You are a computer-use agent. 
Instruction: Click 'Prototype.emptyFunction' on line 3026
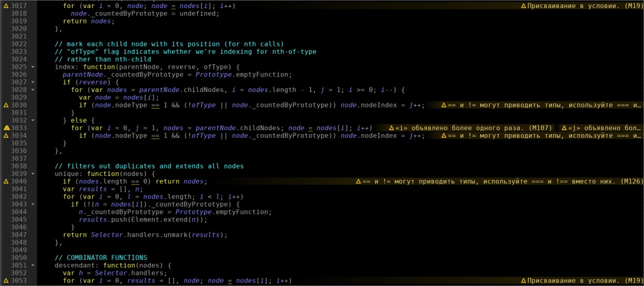click(x=242, y=74)
